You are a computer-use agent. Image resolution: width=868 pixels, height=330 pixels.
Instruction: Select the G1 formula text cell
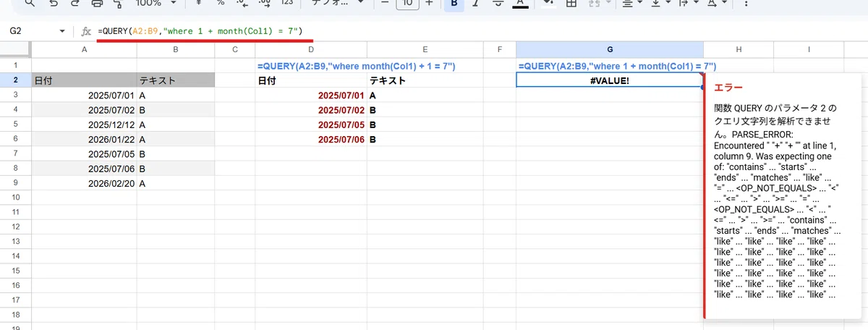pos(610,66)
